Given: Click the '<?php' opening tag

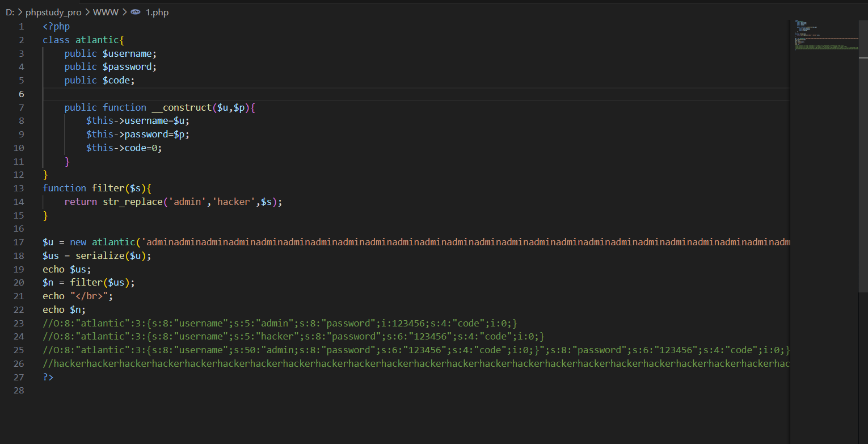Looking at the screenshot, I should coord(56,26).
